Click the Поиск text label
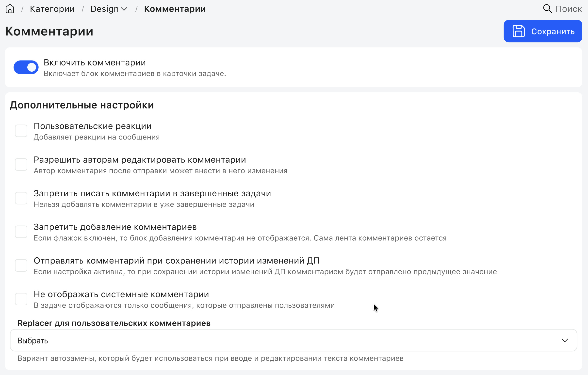This screenshot has width=588, height=375. click(x=569, y=9)
